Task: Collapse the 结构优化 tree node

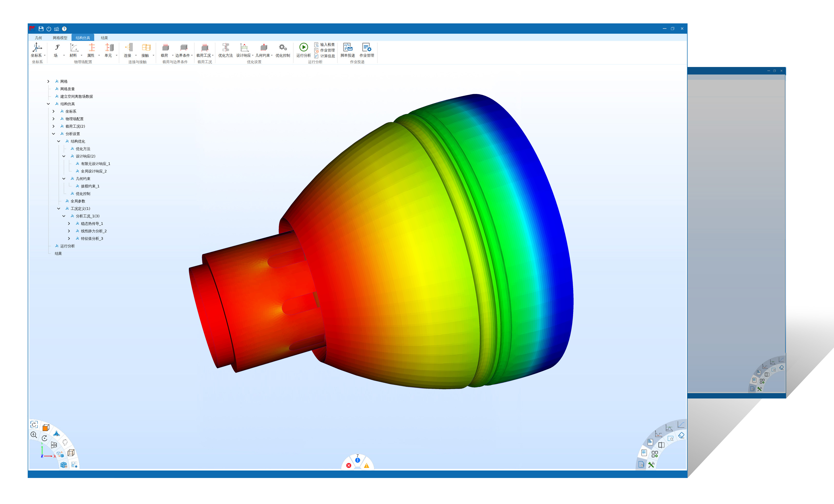Action: pyautogui.click(x=59, y=141)
